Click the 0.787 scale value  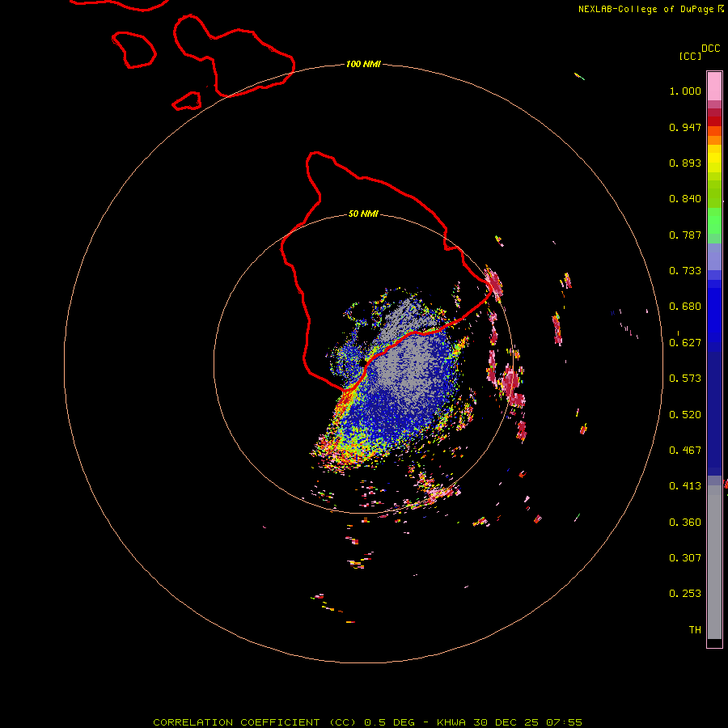(685, 235)
